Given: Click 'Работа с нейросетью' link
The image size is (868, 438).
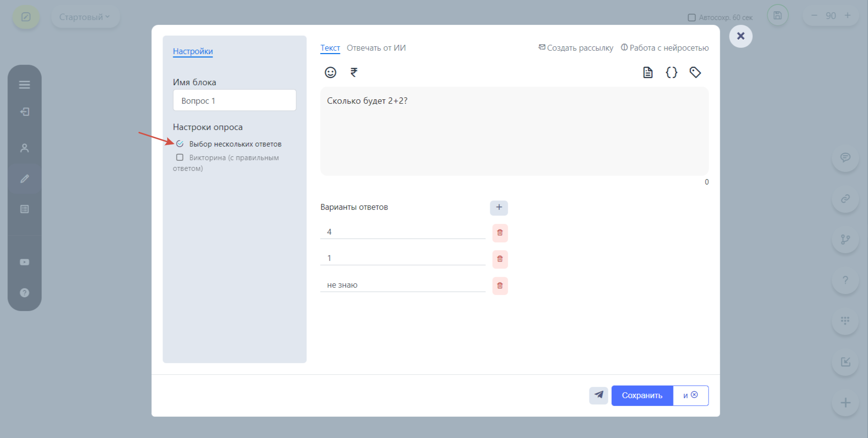Looking at the screenshot, I should pyautogui.click(x=665, y=48).
